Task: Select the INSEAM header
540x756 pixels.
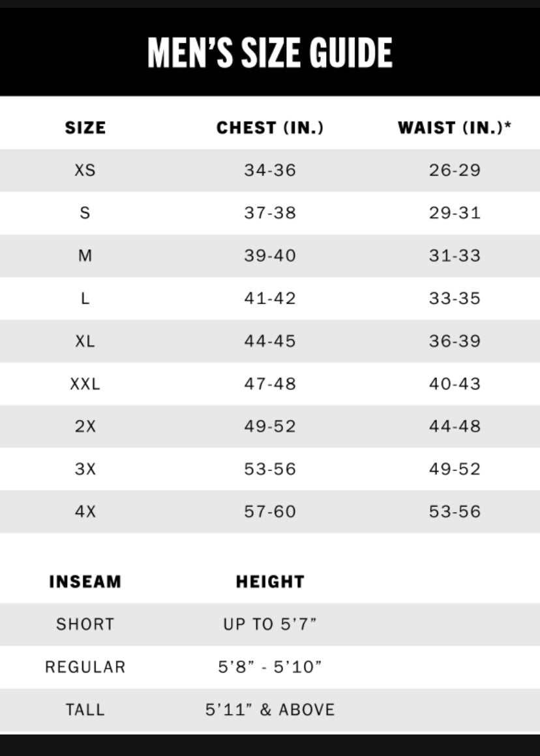Action: coord(85,581)
